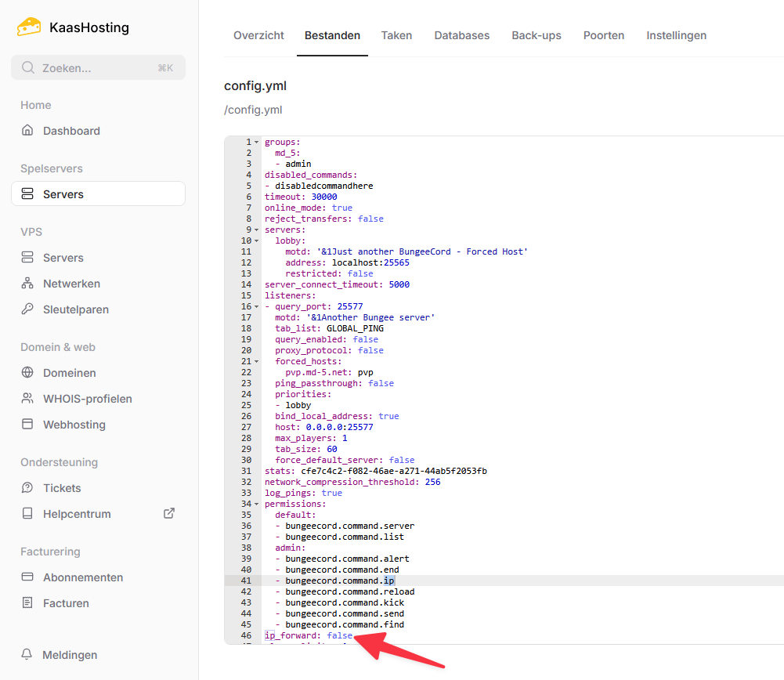Screen dimensions: 784x680
Task: Open the Back-ups tab
Action: coord(537,35)
